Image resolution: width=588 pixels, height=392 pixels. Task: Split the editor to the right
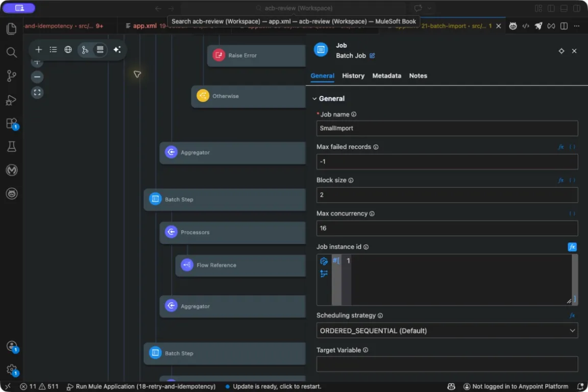pos(563,26)
